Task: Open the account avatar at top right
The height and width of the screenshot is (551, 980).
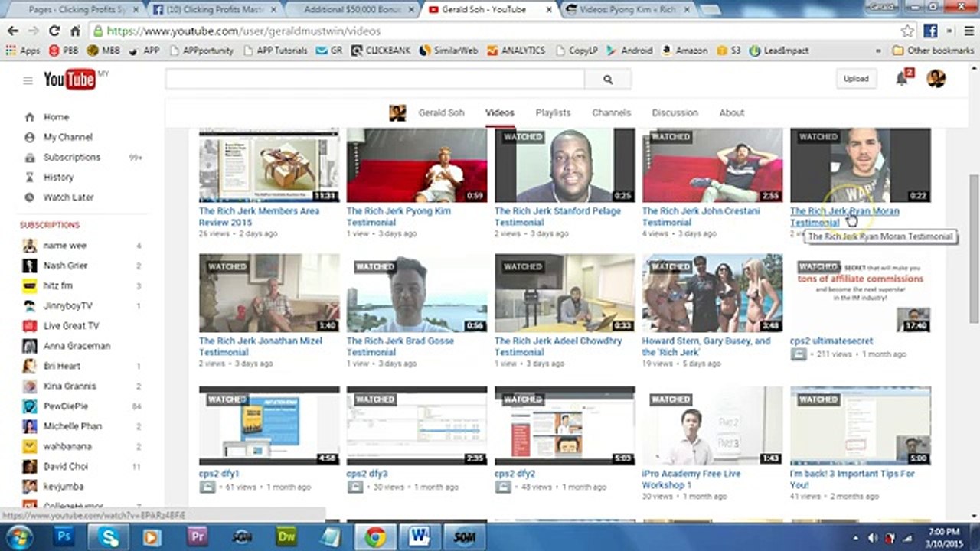Action: pos(936,78)
